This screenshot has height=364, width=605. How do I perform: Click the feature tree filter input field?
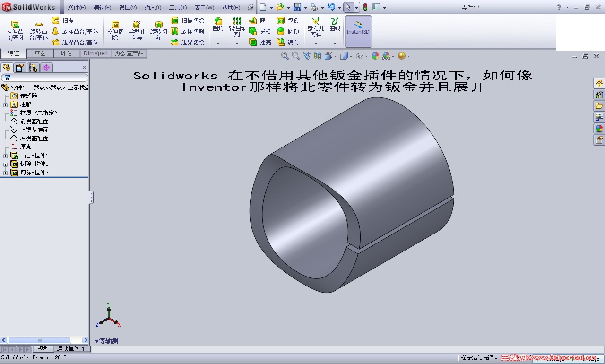coord(44,78)
